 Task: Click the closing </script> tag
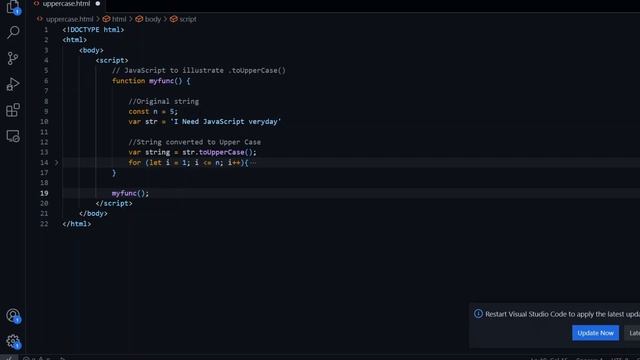114,204
